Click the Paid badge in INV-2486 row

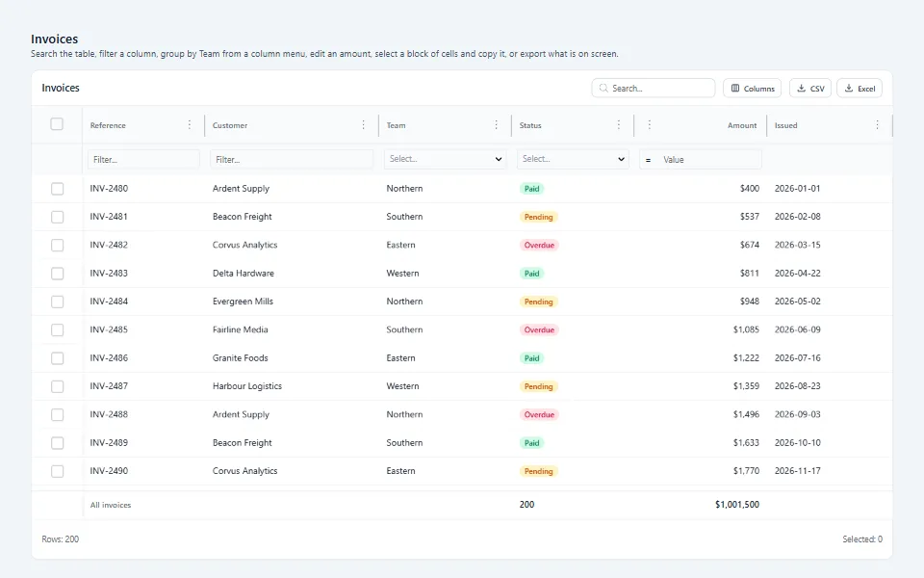tap(531, 358)
